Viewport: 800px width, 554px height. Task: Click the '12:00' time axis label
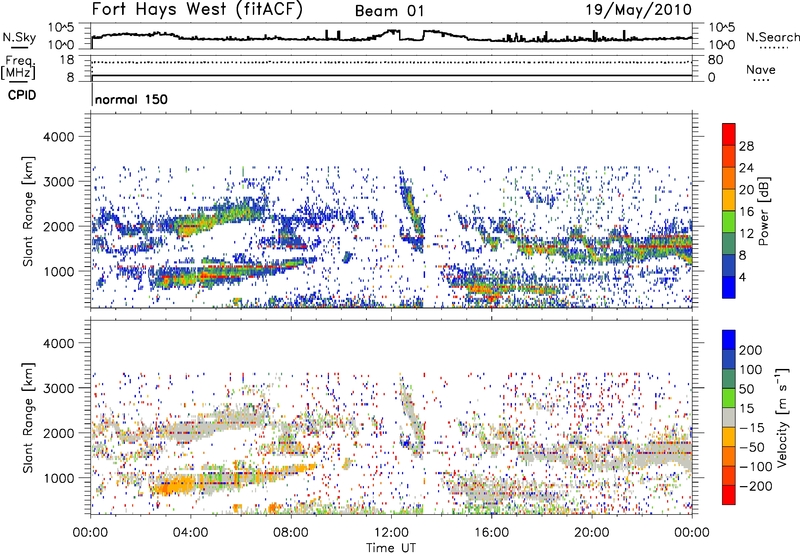pos(391,533)
